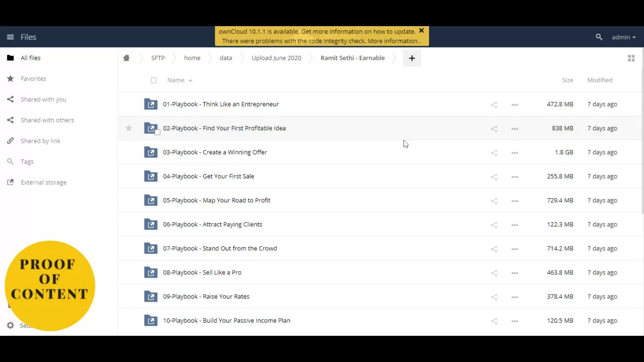Open more actions for 01-Playbook
This screenshot has height=362, width=644.
coord(514,105)
